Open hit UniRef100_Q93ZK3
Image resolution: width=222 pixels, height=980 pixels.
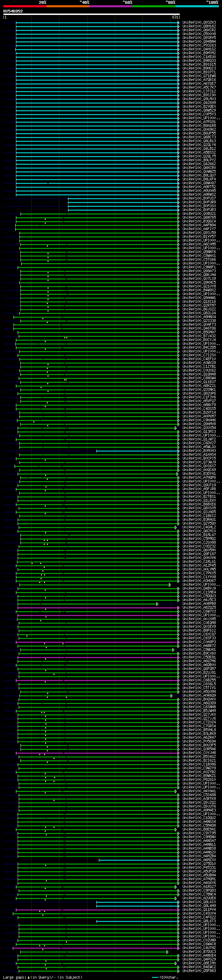coord(199,23)
